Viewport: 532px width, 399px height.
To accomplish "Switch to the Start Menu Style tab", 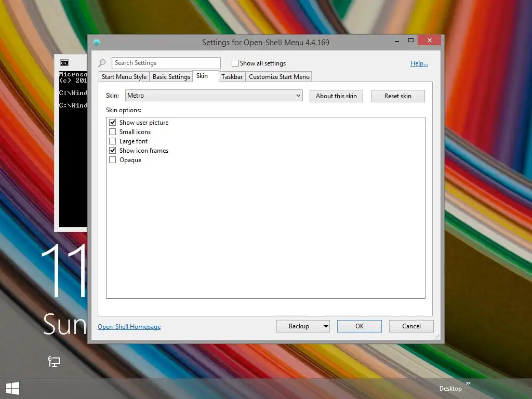I will point(124,77).
